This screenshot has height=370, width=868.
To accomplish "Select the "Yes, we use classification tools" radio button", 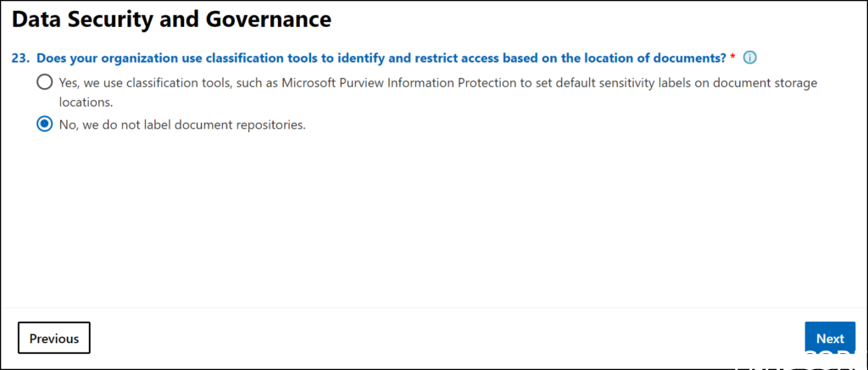I will pos(43,83).
